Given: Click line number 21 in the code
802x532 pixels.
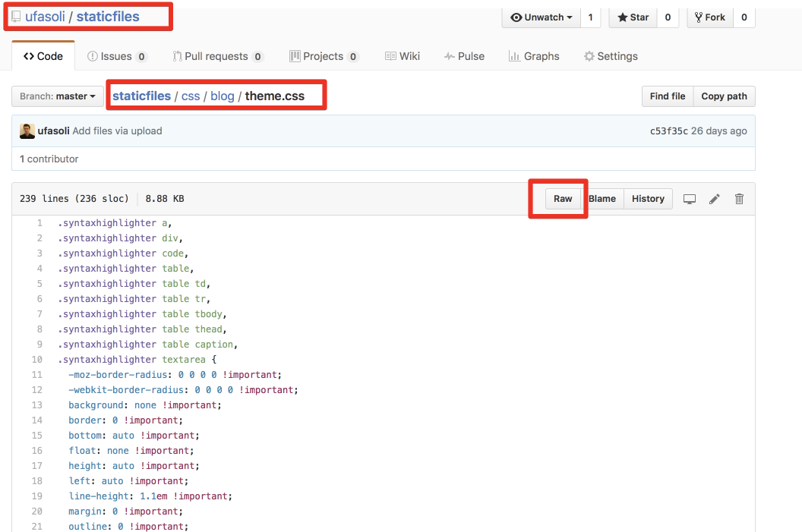Looking at the screenshot, I should coord(36,527).
